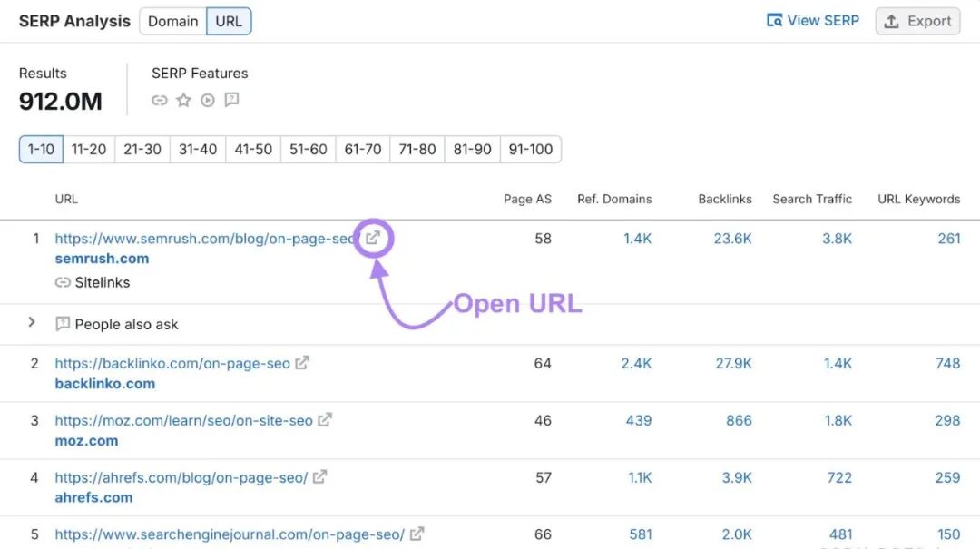Click backlinko Ref. Domains value 2.4K
This screenshot has height=549, width=980.
point(636,363)
